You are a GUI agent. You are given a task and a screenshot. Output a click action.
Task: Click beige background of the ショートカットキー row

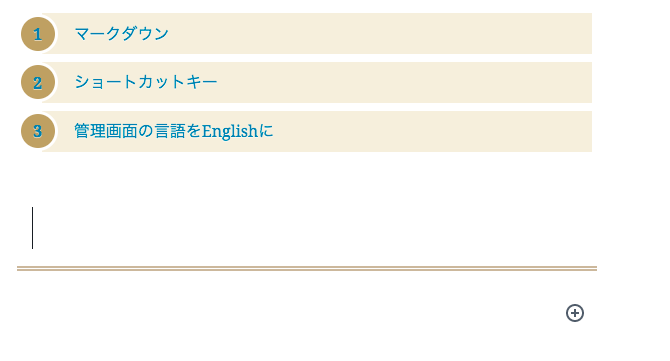coord(404,82)
